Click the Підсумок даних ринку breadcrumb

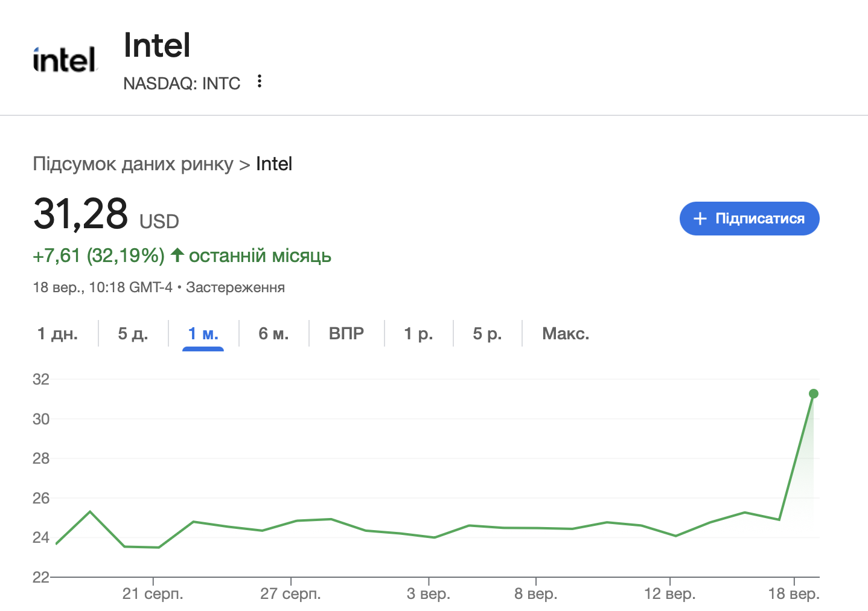coord(133,164)
